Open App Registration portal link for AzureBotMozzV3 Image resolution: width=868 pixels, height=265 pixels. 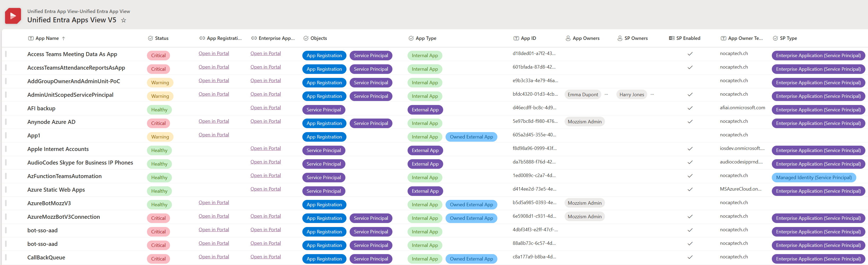pos(214,203)
